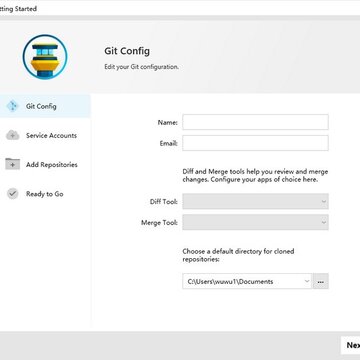Click the 'Merge Tool:' label
The image size is (360, 360).
[x=159, y=223]
